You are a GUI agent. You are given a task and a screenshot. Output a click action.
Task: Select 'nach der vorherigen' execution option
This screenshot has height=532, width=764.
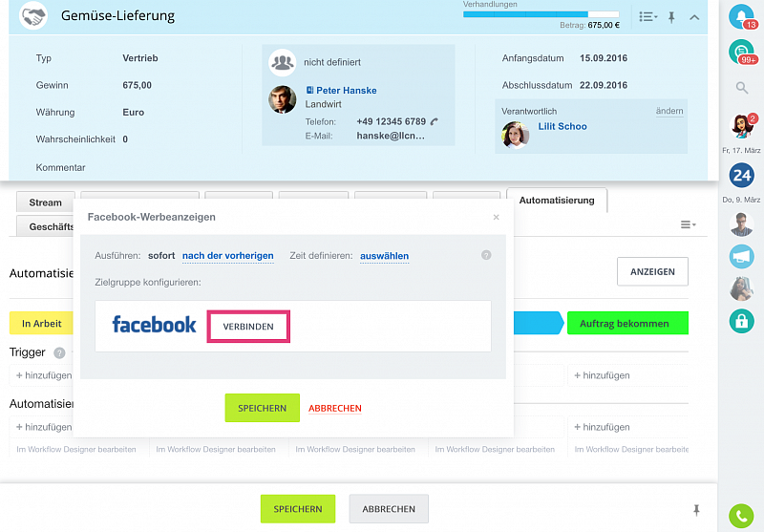[228, 256]
